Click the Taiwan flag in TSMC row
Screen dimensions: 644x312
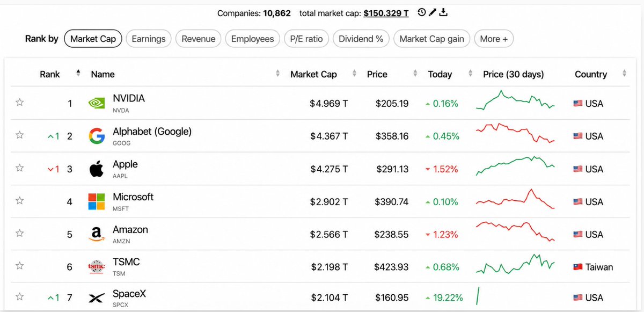(578, 267)
